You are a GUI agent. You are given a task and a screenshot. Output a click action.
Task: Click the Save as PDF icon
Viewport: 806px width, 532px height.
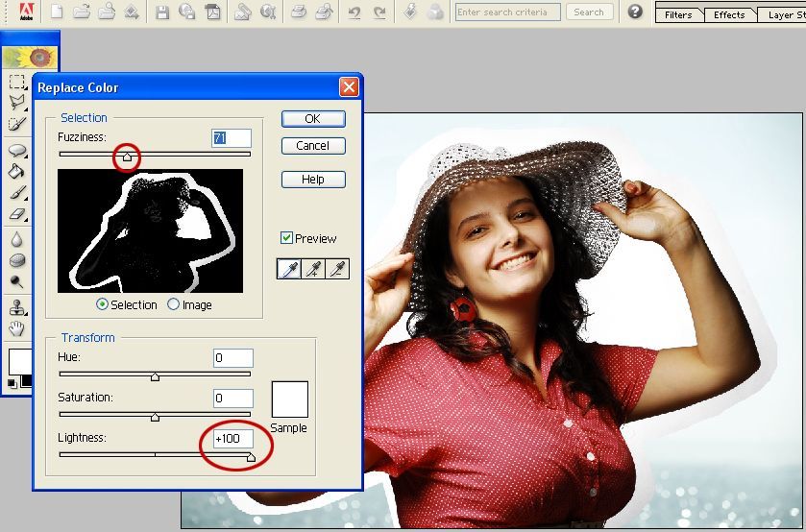click(x=213, y=12)
